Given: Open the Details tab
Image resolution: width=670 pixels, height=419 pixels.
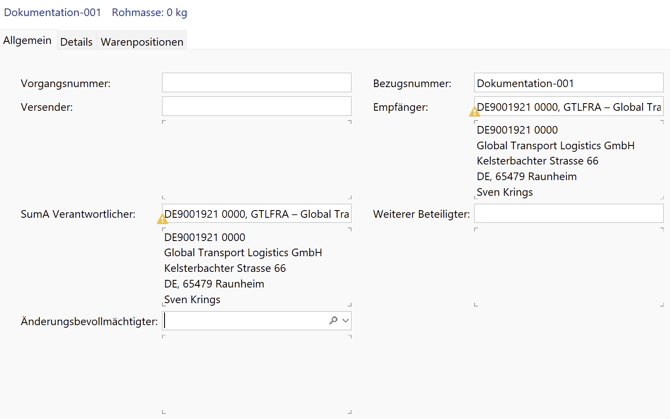Looking at the screenshot, I should click(76, 42).
